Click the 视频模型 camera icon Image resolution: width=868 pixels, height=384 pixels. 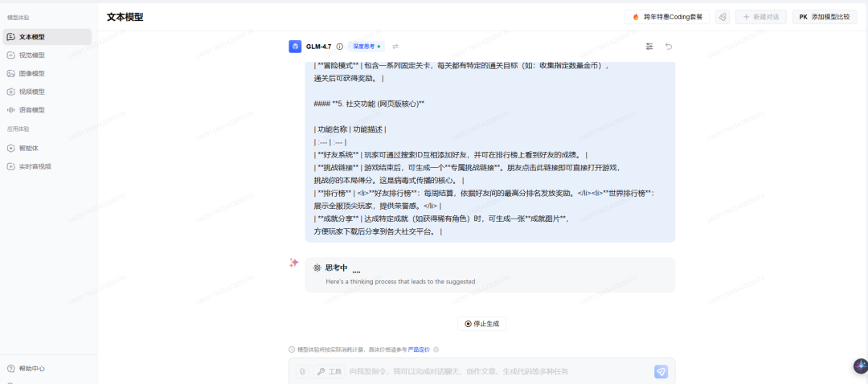11,92
